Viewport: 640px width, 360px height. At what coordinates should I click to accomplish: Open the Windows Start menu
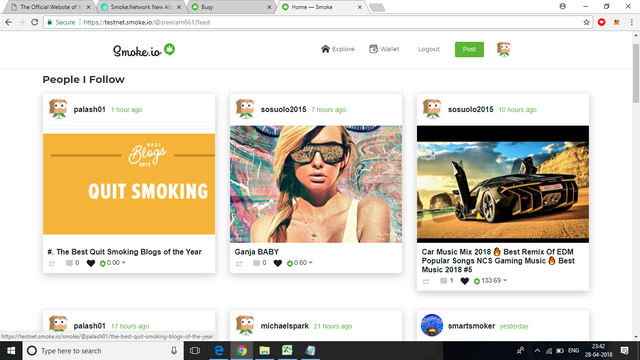tap(11, 351)
